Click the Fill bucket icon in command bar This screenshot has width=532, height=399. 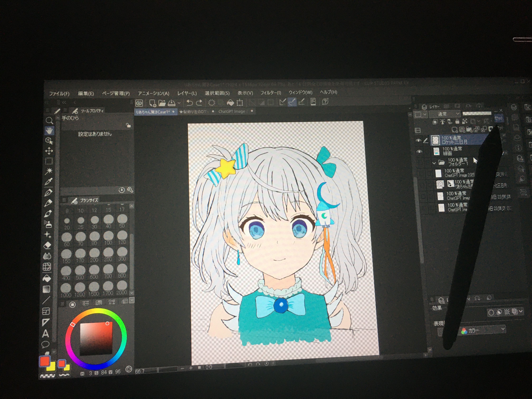(230, 103)
